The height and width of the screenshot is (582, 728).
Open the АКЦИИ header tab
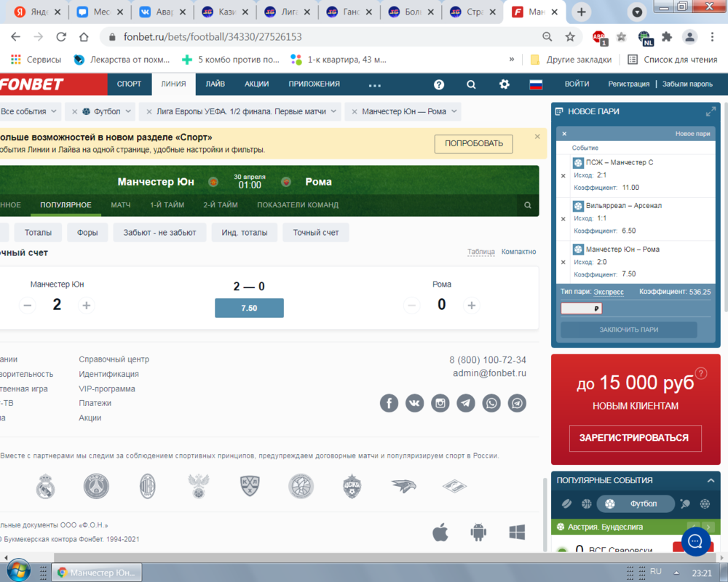[x=257, y=84]
